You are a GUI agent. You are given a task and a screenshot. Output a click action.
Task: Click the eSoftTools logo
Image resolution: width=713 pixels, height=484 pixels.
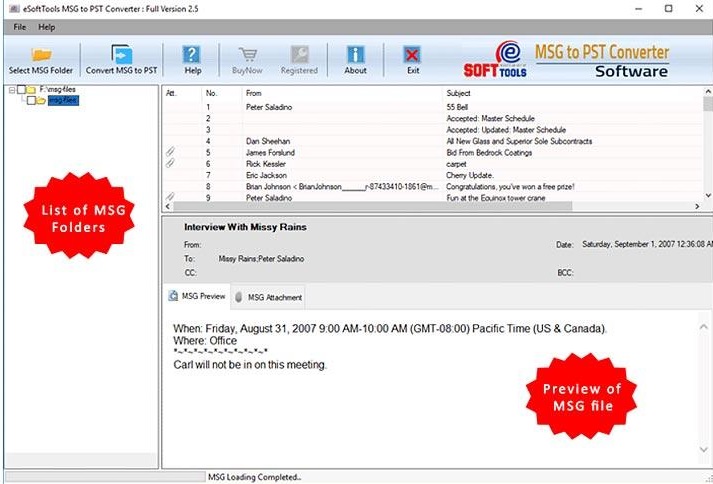click(x=496, y=60)
